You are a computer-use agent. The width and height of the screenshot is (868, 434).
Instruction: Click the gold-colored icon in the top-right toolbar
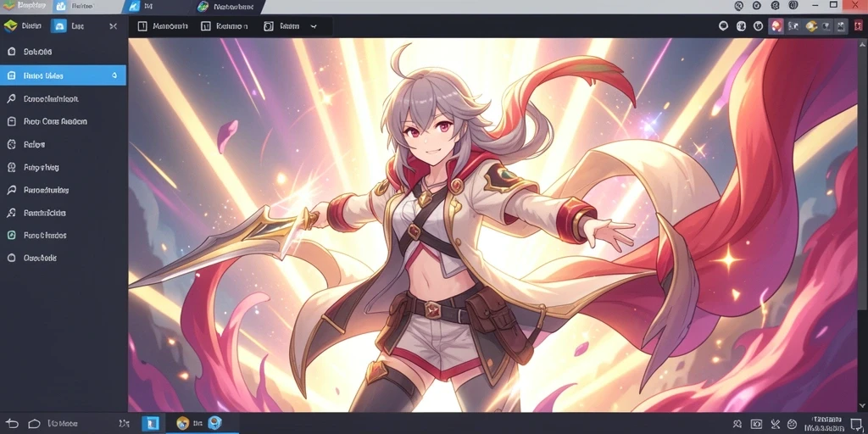(x=811, y=26)
